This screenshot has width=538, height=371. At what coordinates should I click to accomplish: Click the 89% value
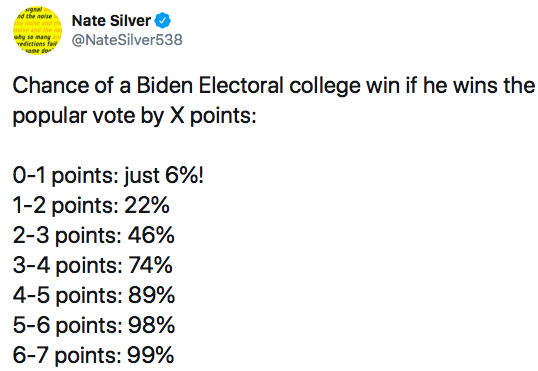point(151,295)
